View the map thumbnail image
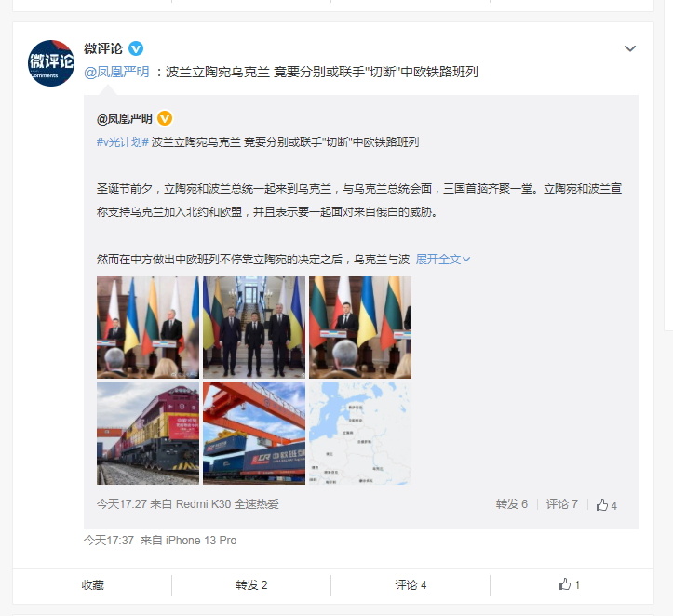Viewport: 673px width, 616px height. tap(360, 434)
